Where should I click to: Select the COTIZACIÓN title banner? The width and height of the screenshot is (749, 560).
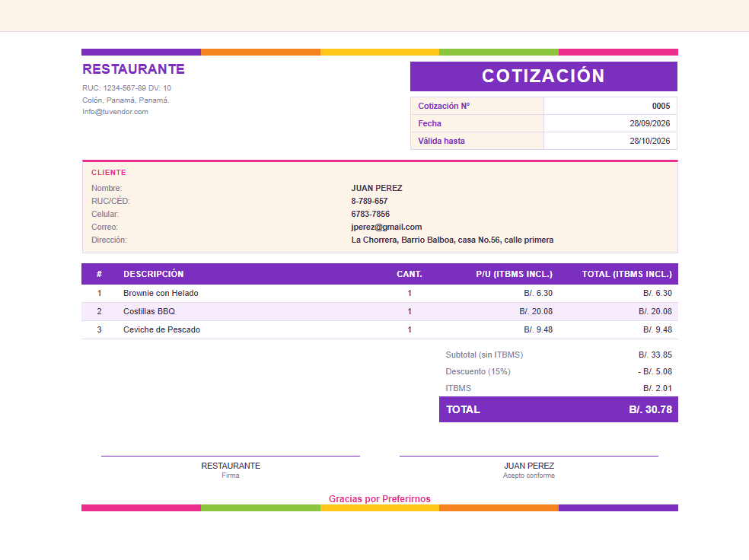[x=543, y=76]
